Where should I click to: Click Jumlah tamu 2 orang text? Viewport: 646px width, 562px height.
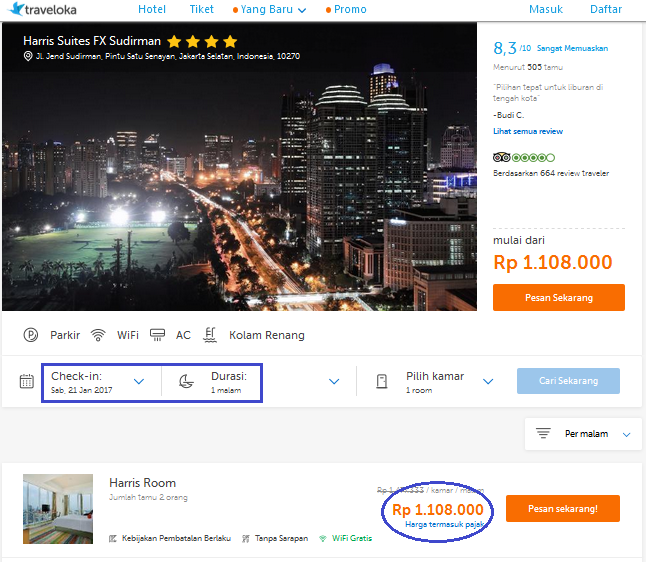(x=148, y=497)
